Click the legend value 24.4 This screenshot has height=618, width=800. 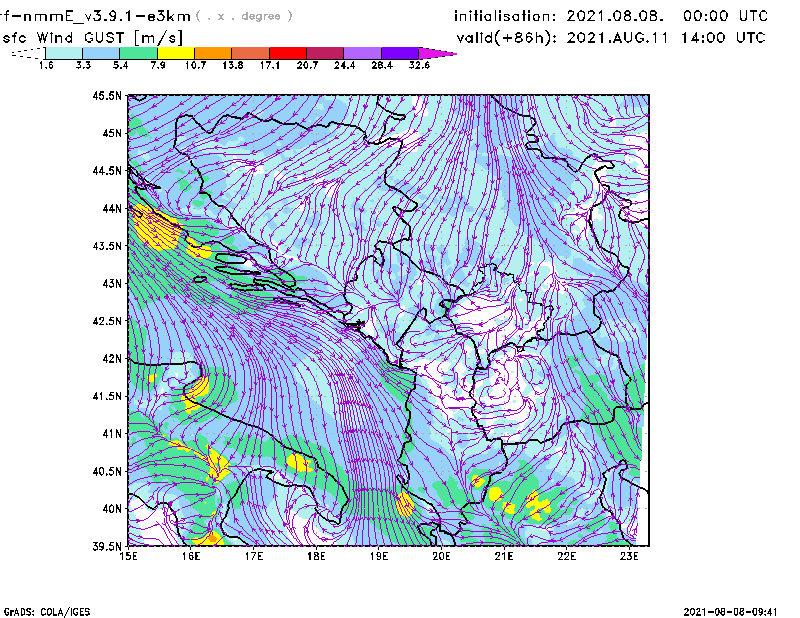click(x=344, y=65)
